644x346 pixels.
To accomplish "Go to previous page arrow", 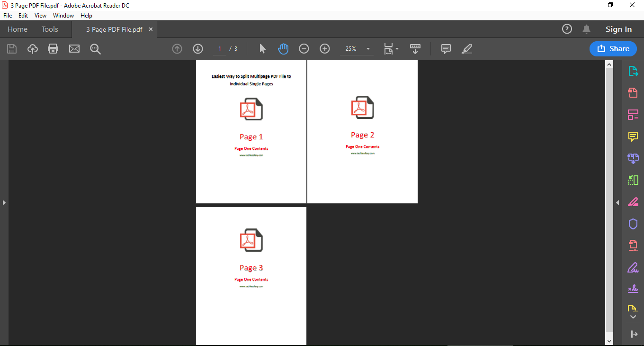I will pos(177,49).
